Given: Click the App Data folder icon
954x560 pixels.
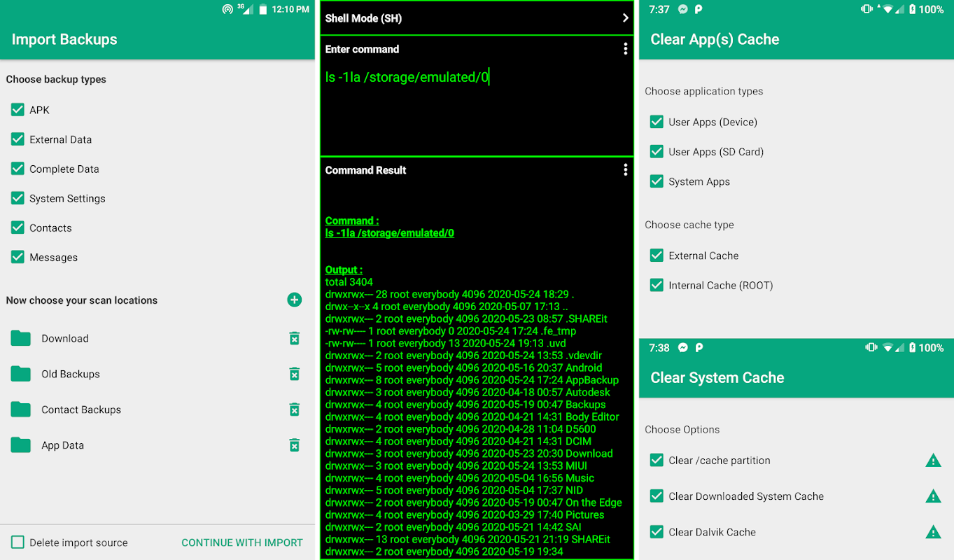Looking at the screenshot, I should pyautogui.click(x=21, y=446).
